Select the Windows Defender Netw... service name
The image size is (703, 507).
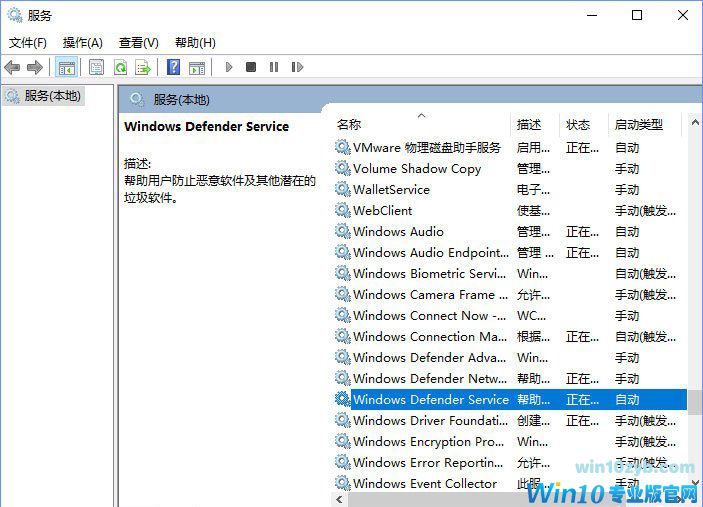[x=430, y=379]
